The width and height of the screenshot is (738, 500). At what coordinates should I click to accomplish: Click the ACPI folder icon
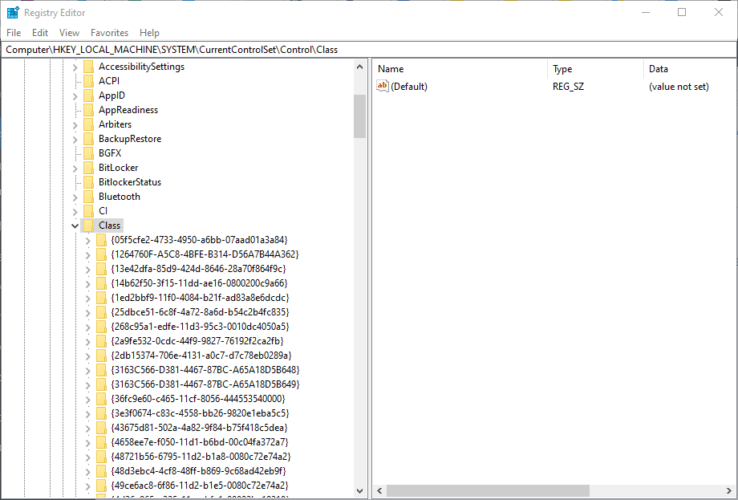[88, 81]
